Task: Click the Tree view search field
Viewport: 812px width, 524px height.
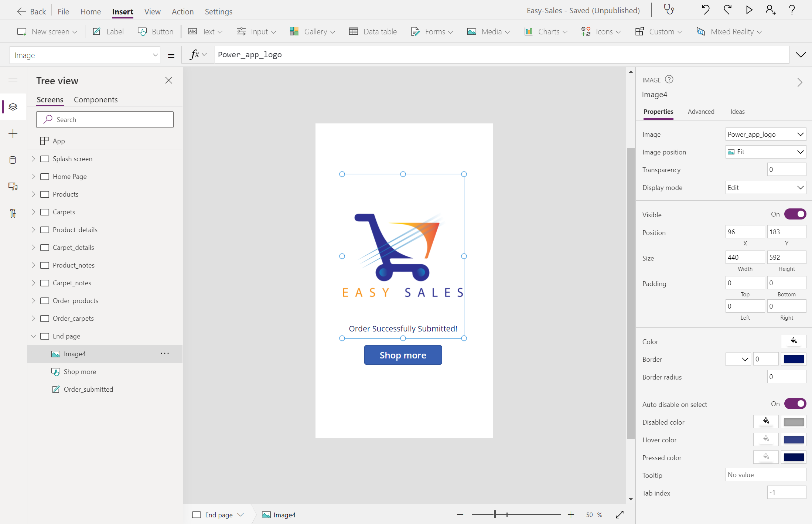Action: pyautogui.click(x=105, y=120)
